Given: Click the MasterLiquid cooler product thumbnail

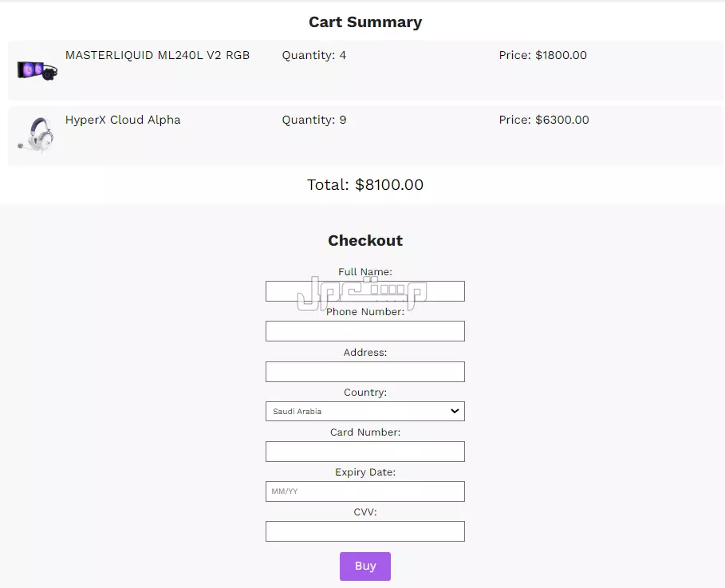Looking at the screenshot, I should click(x=37, y=70).
